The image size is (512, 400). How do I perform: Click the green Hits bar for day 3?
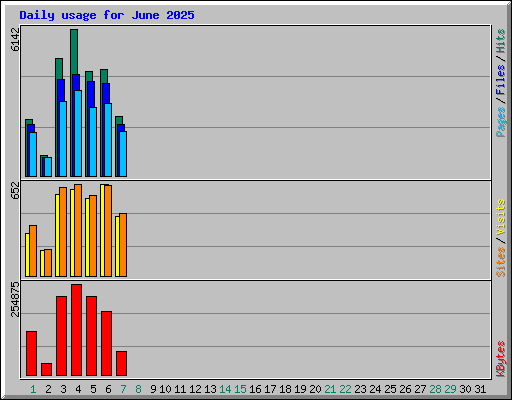tap(59, 69)
